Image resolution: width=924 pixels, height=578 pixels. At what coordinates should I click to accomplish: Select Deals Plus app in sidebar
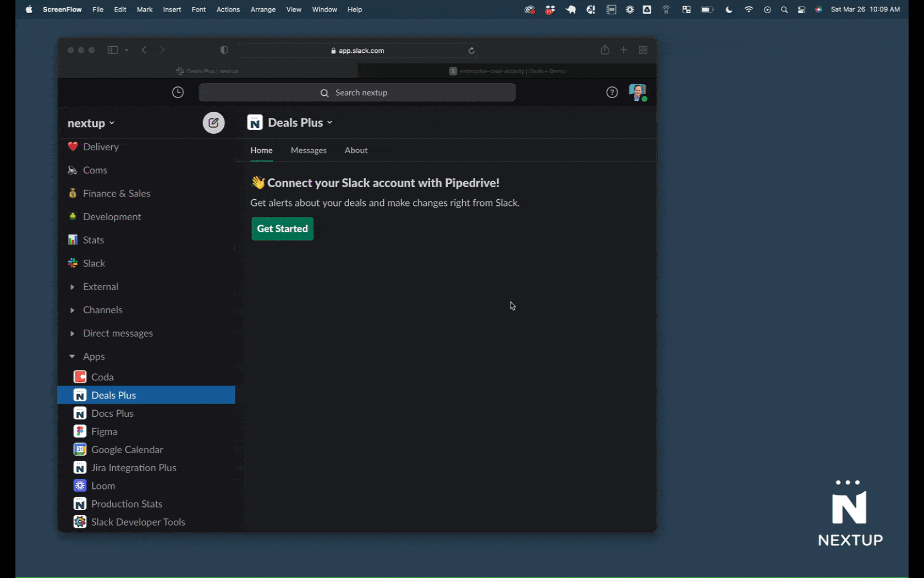pyautogui.click(x=146, y=395)
